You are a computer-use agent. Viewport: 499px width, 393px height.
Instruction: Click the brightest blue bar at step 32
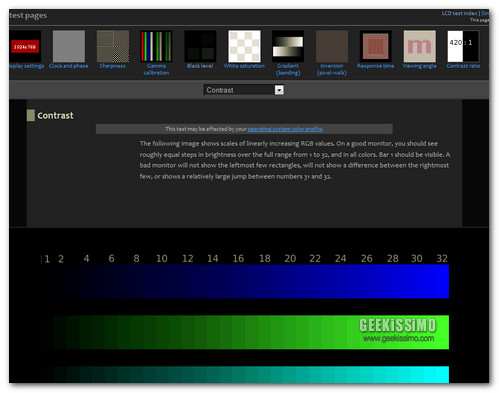pos(442,281)
